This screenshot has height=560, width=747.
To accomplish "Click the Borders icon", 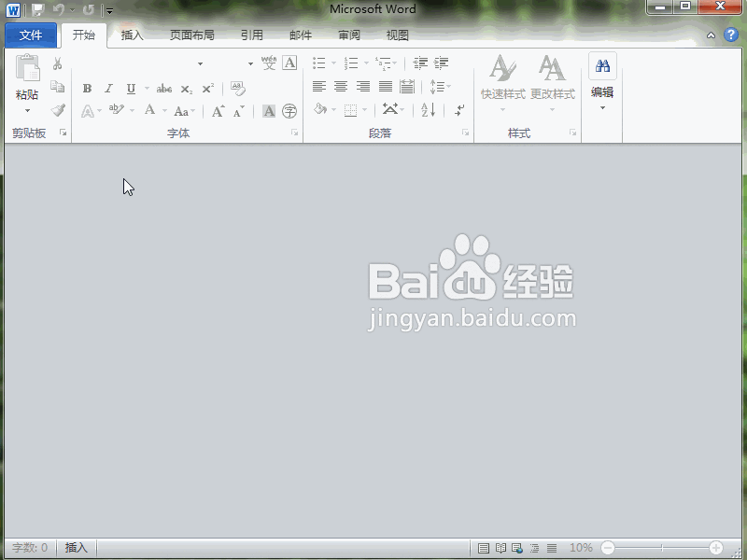I will [x=351, y=111].
